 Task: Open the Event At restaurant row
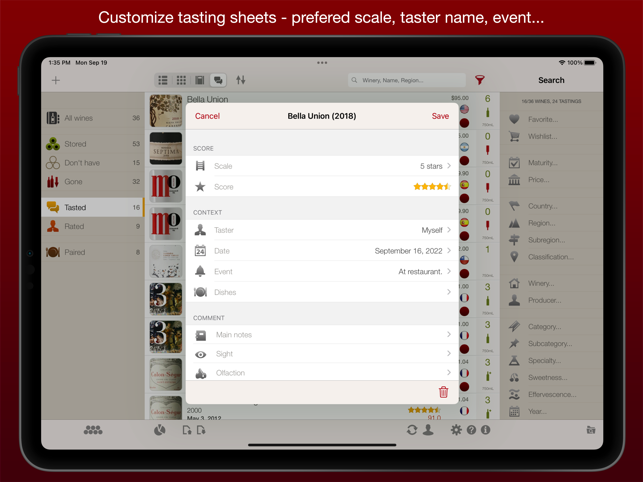(x=322, y=272)
